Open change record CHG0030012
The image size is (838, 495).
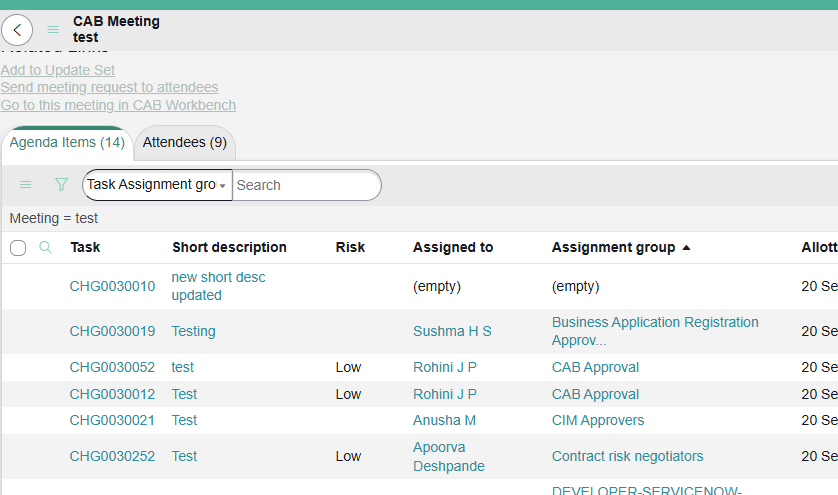(112, 395)
